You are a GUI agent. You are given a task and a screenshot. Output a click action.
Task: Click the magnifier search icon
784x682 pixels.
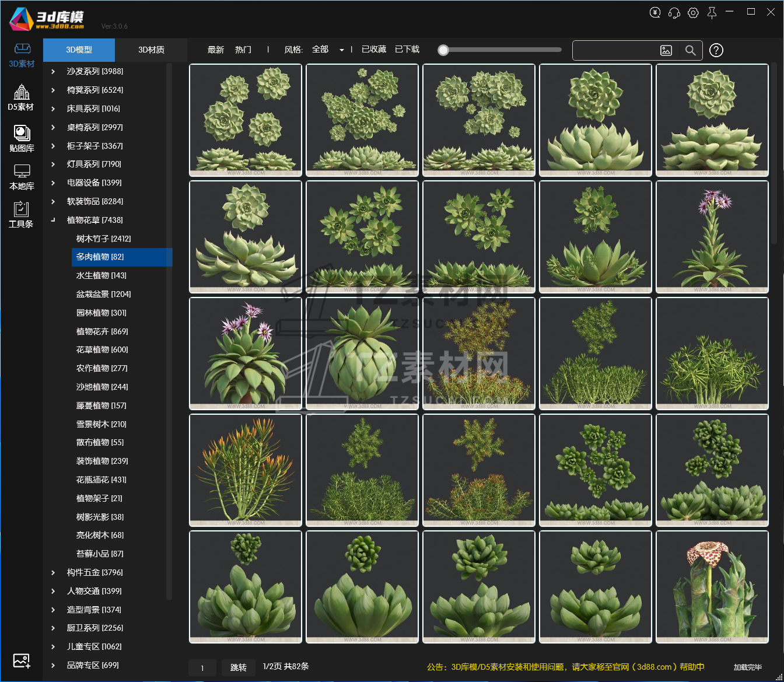(691, 51)
